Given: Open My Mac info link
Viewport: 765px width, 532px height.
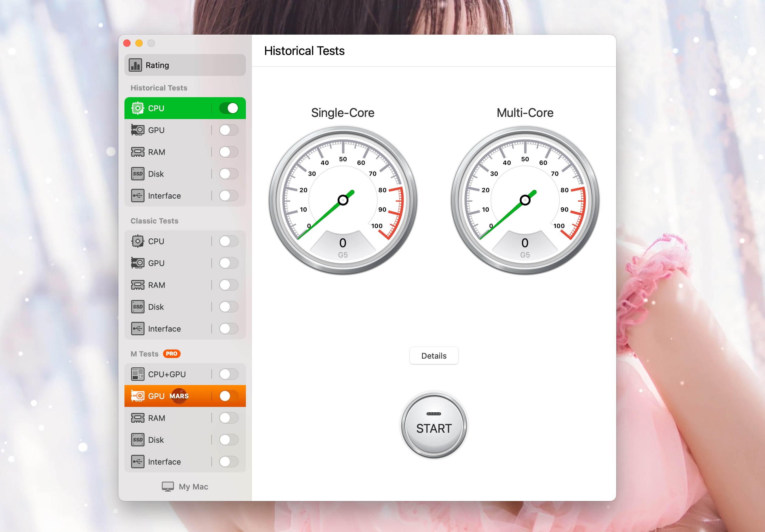Looking at the screenshot, I should (185, 487).
